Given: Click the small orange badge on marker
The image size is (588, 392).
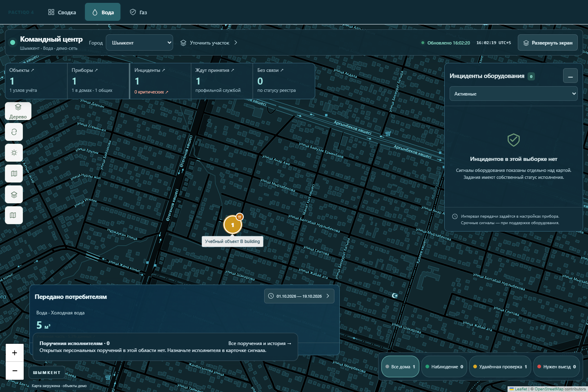Looking at the screenshot, I should click(240, 217).
